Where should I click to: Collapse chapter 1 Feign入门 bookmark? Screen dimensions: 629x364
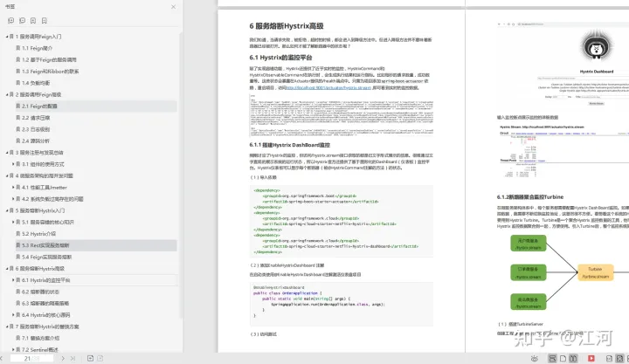tap(7, 37)
